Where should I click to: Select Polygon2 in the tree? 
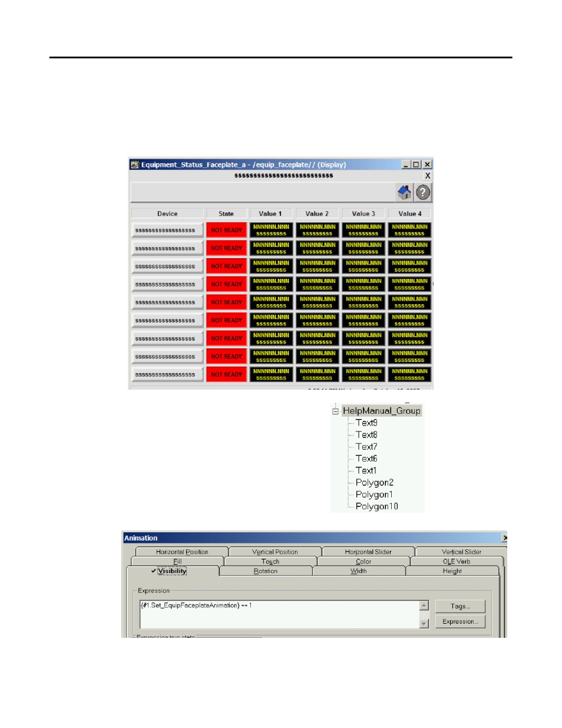(375, 483)
